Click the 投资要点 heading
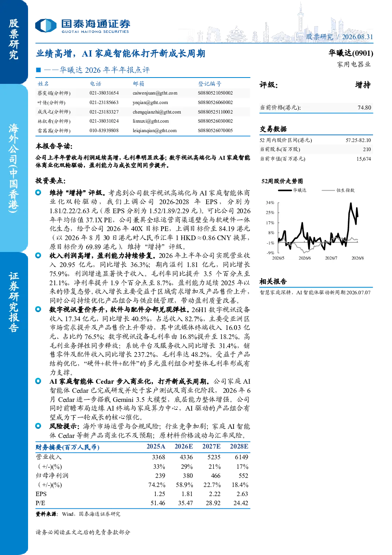 (x=51, y=180)
